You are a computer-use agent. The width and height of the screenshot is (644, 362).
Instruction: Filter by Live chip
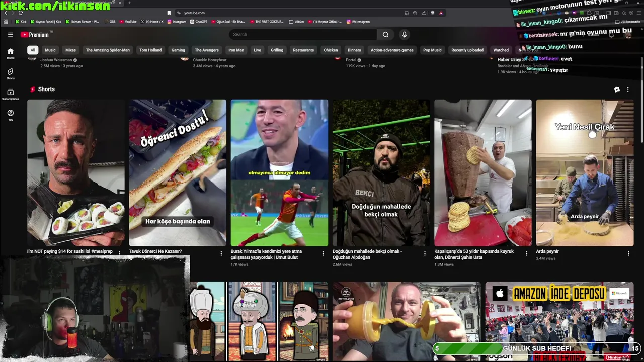(x=257, y=50)
